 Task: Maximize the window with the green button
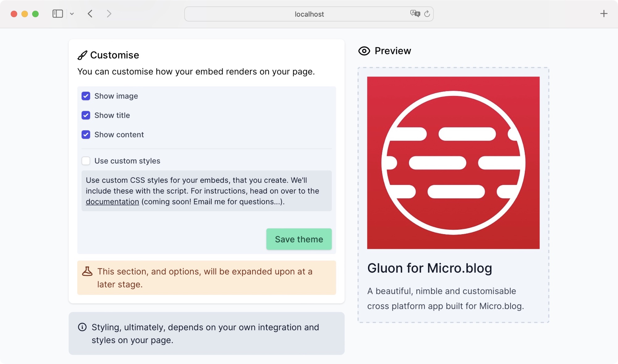click(x=36, y=14)
